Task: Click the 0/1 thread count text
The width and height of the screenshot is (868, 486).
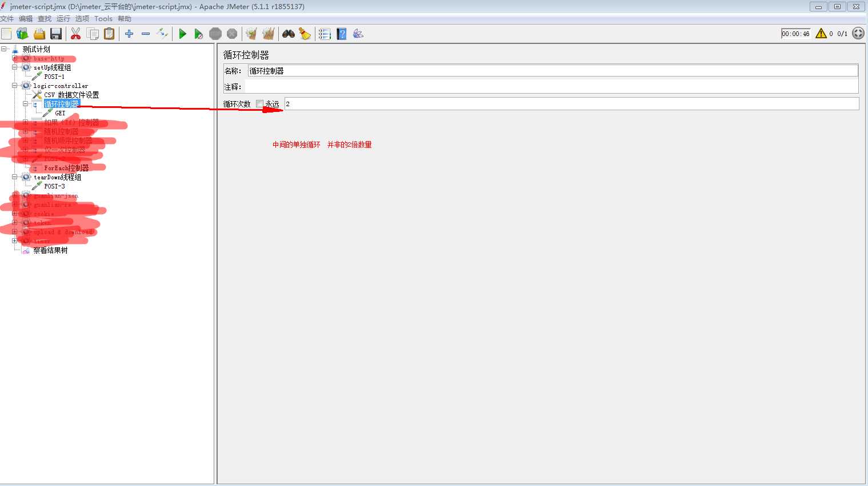Action: point(842,34)
